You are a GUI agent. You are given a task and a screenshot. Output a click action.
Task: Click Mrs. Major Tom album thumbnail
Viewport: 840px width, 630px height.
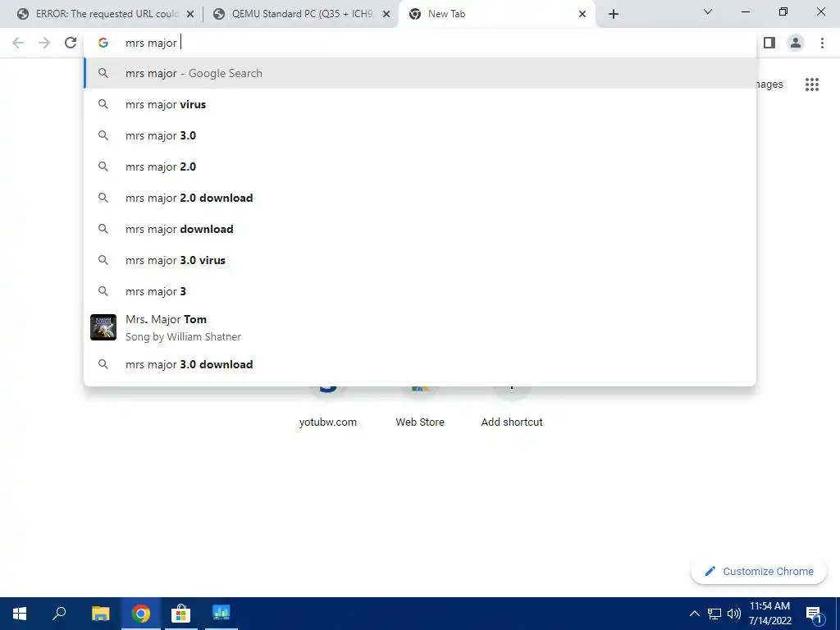point(103,327)
